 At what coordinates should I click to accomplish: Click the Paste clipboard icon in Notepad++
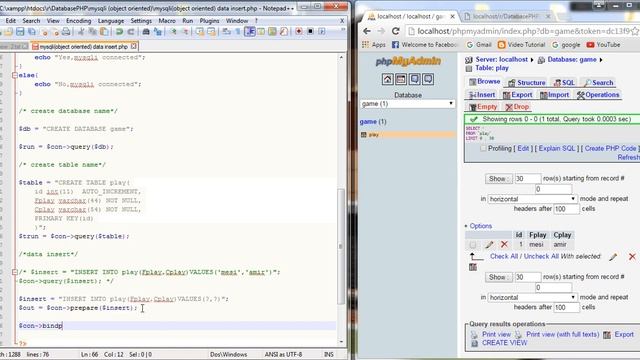104,32
